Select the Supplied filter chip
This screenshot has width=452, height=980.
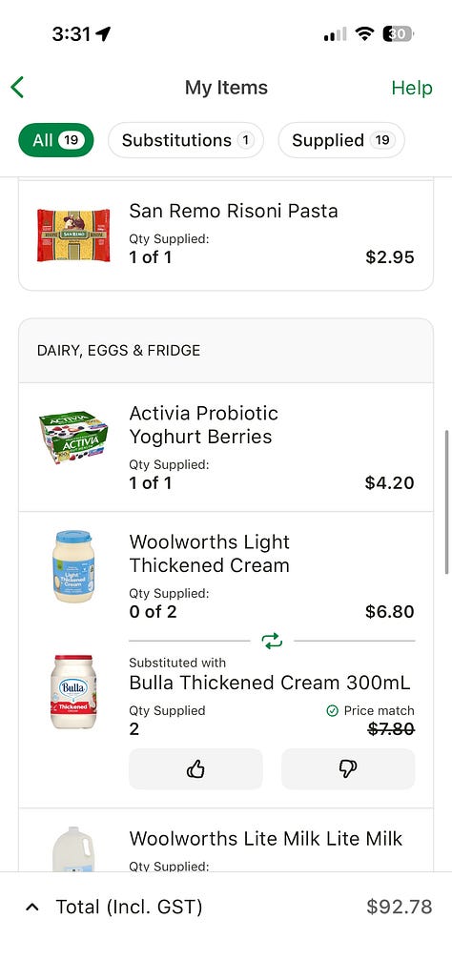[x=341, y=140]
